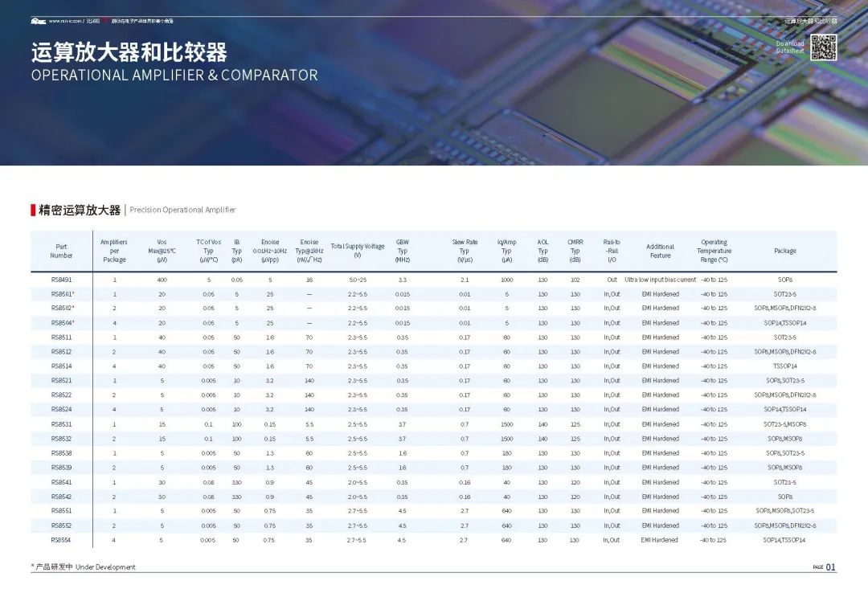The height and width of the screenshot is (589, 868).
Task: Click the Operating Temperature Range column header
Action: coord(714,251)
